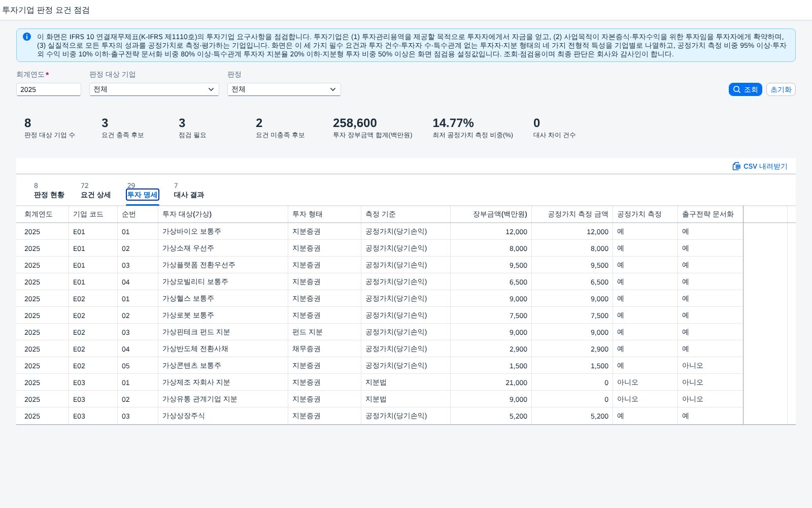Click the blue information icon in the notice banner

pos(27,37)
